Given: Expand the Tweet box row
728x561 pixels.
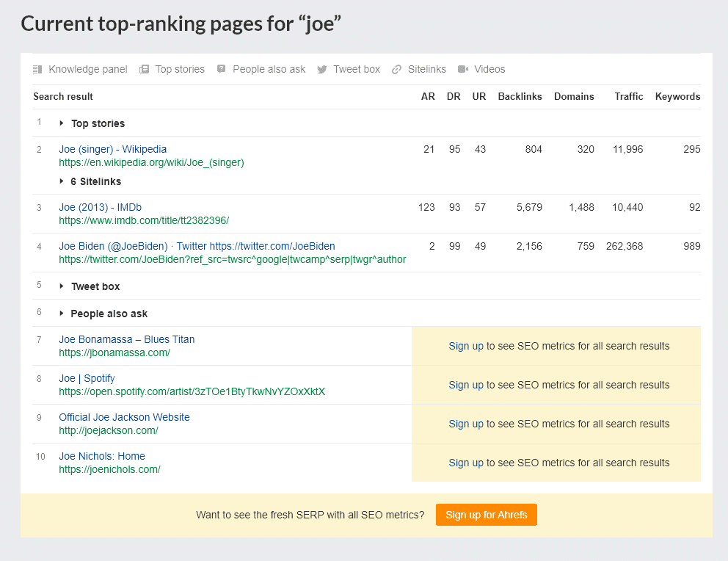Looking at the screenshot, I should 62,286.
